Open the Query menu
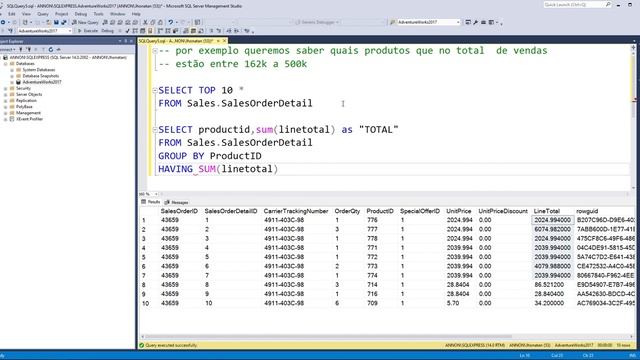Viewport: 640px width, 360px height. [x=43, y=14]
